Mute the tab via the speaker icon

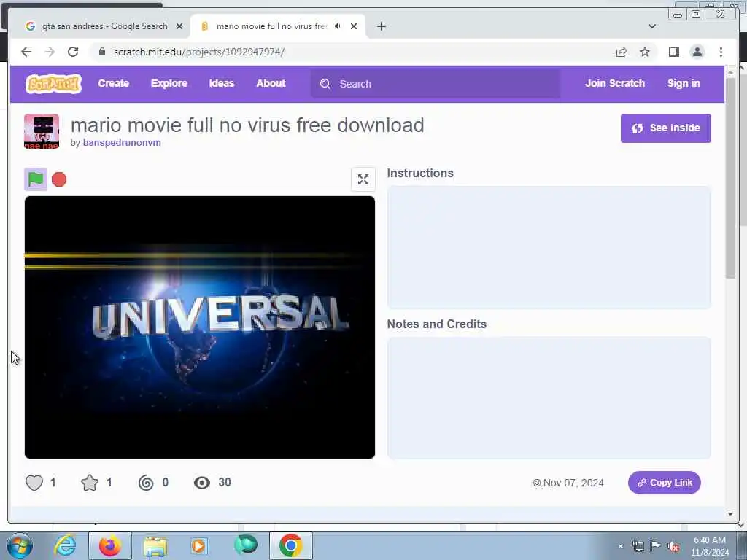[x=338, y=26]
